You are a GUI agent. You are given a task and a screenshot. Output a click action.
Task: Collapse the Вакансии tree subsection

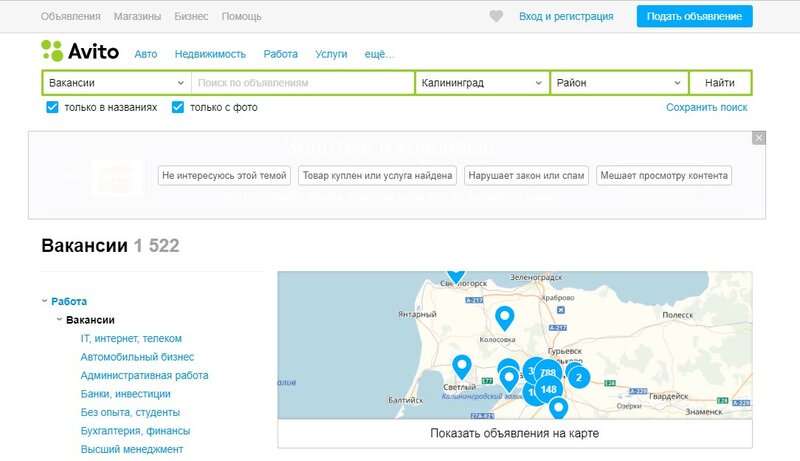pyautogui.click(x=59, y=320)
